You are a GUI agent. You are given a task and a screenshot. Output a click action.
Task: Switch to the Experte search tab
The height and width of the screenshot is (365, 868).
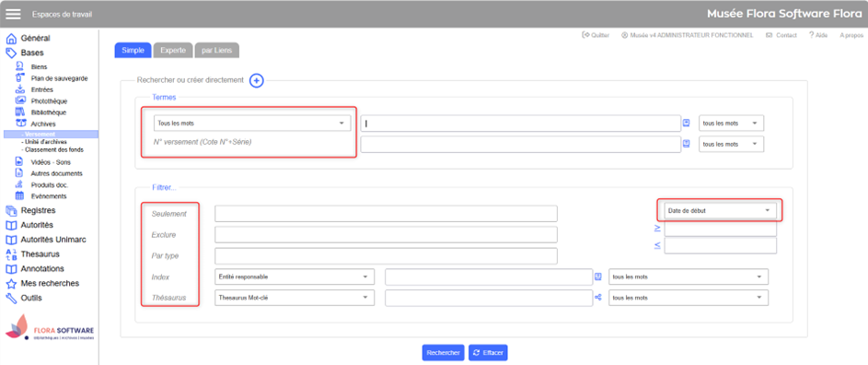tap(173, 50)
